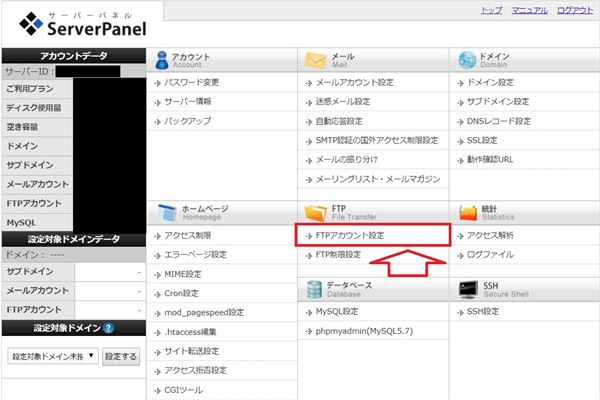This screenshot has width=600, height=400.
Task: Click the Mail envelope icon
Action: (x=315, y=60)
